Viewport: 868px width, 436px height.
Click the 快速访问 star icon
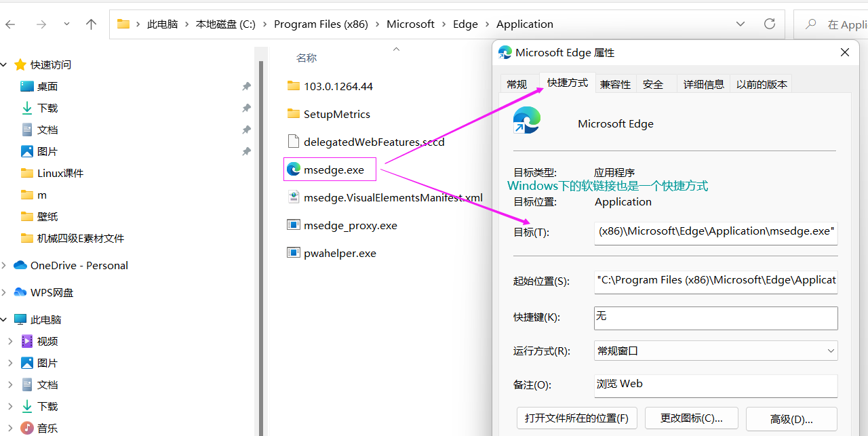pyautogui.click(x=20, y=64)
